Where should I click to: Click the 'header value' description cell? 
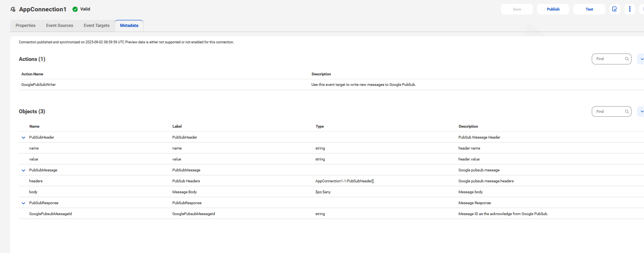point(469,159)
